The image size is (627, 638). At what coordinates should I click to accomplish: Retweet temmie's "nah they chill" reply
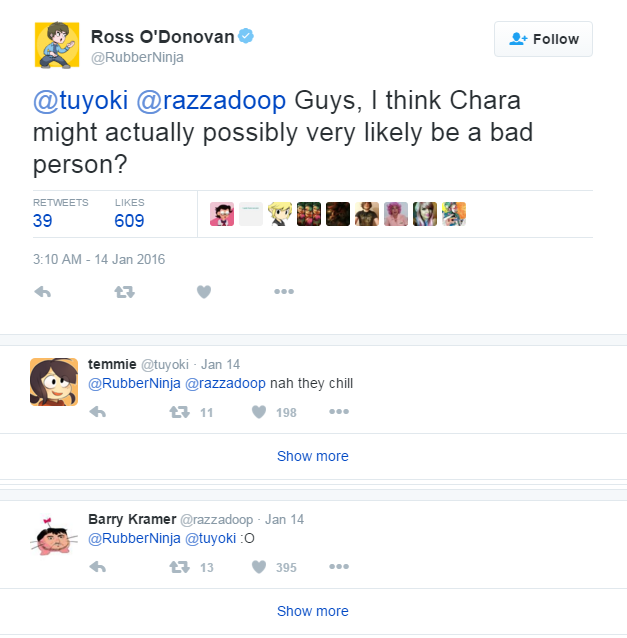pos(179,412)
